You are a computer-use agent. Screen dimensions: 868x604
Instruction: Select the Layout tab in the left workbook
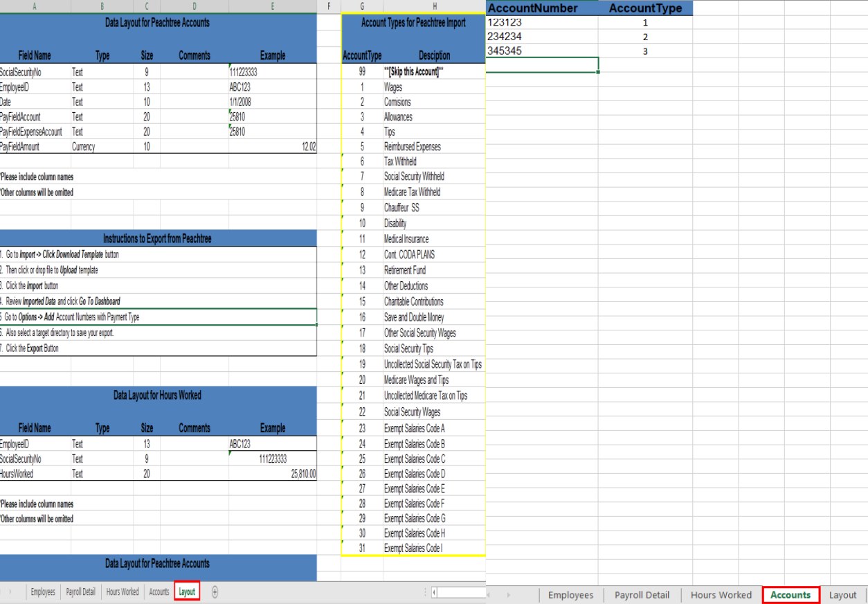click(187, 592)
